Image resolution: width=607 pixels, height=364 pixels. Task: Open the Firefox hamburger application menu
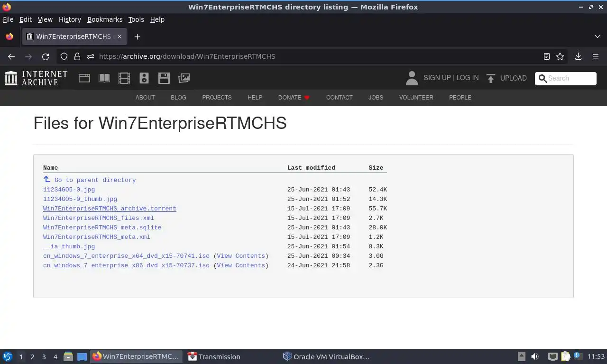[596, 56]
